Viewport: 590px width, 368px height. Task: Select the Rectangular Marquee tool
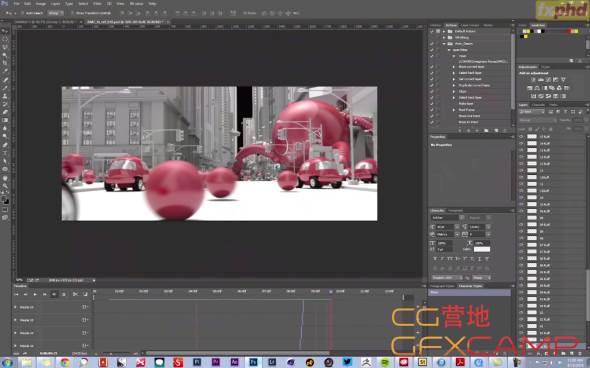pyautogui.click(x=5, y=39)
